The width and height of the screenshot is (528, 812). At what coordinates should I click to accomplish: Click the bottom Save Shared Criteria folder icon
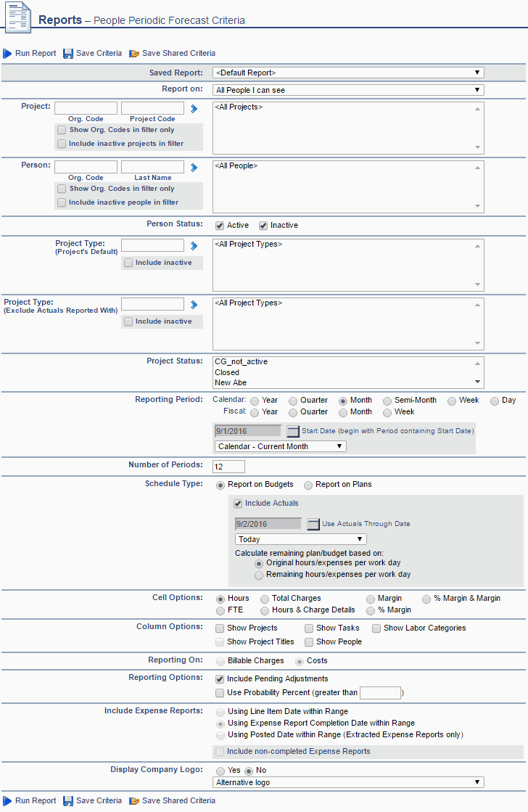134,800
